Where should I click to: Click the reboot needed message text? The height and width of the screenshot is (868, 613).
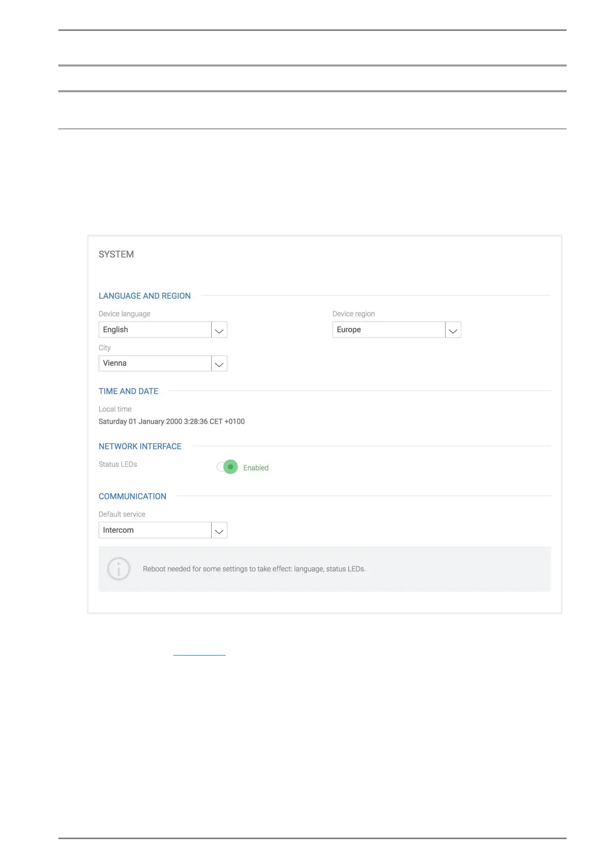click(x=254, y=569)
